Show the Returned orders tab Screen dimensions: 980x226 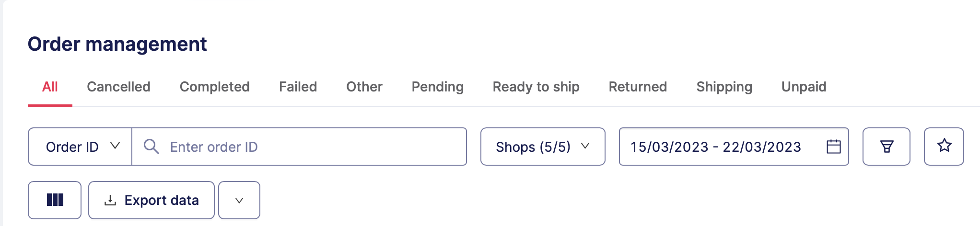(638, 87)
